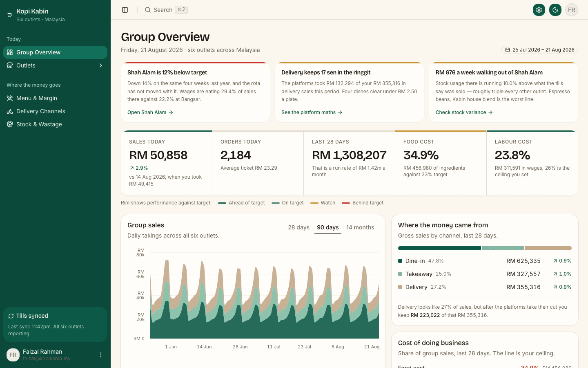This screenshot has height=368, width=588.
Task: Click the ⌘J keyboard shortcut badge
Action: (181, 10)
